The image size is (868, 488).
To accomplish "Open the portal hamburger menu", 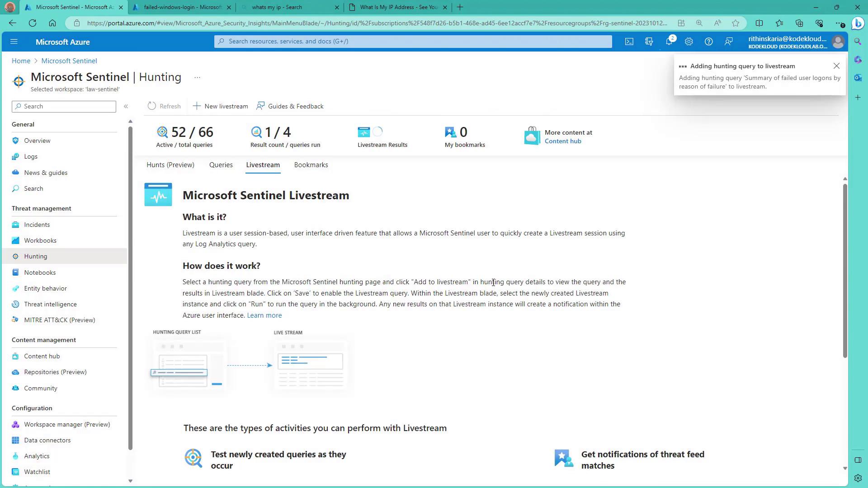I will pos(14,42).
